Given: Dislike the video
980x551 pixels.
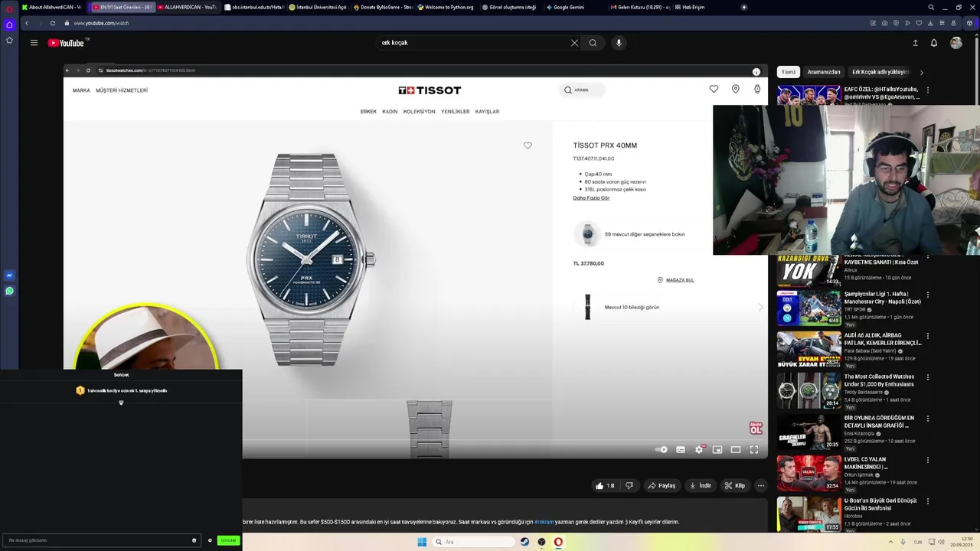Looking at the screenshot, I should 629,485.
